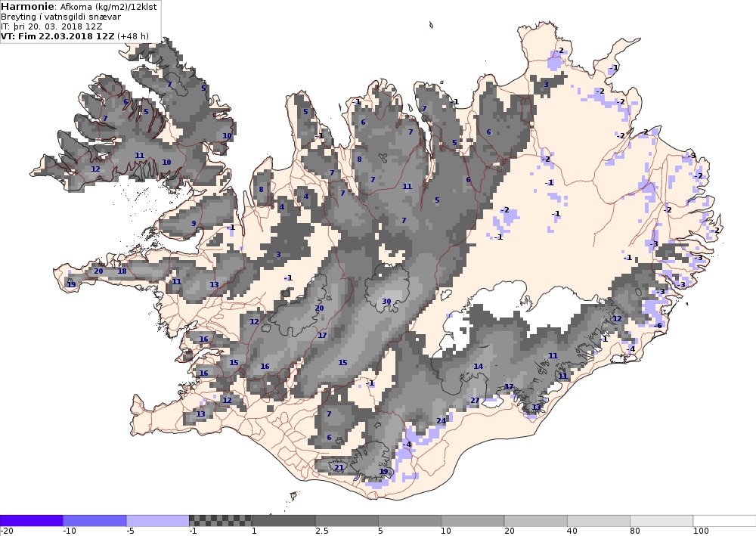Pick the 20 to 40 legend swatch
This screenshot has width=756, height=536.
coord(536,521)
